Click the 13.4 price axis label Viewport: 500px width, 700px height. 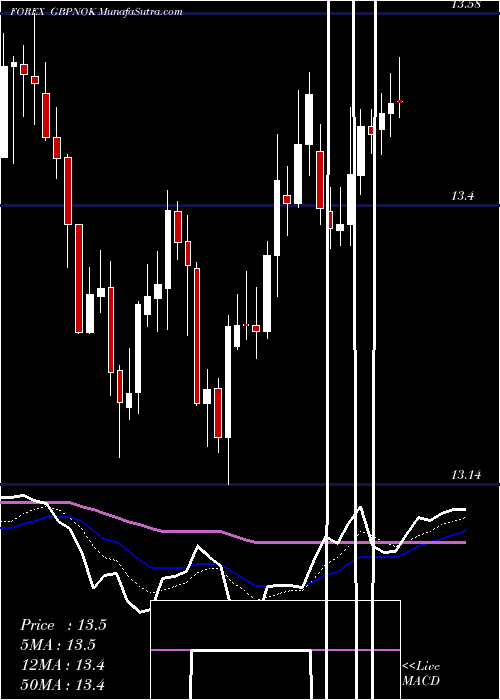[x=462, y=196]
